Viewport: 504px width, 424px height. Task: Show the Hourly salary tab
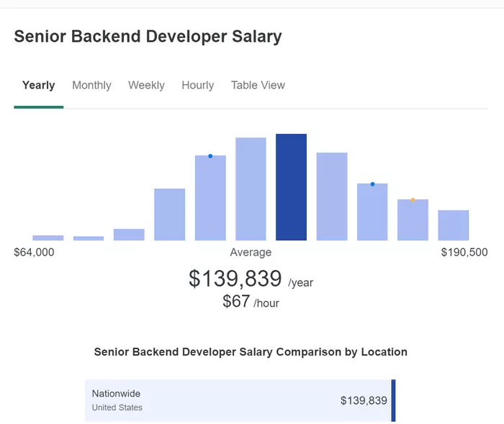(x=197, y=86)
